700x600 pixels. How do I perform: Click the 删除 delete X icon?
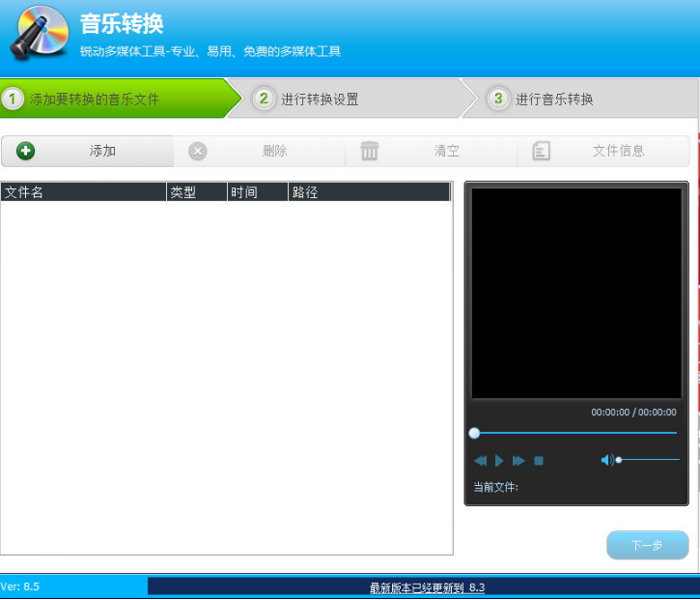(197, 151)
